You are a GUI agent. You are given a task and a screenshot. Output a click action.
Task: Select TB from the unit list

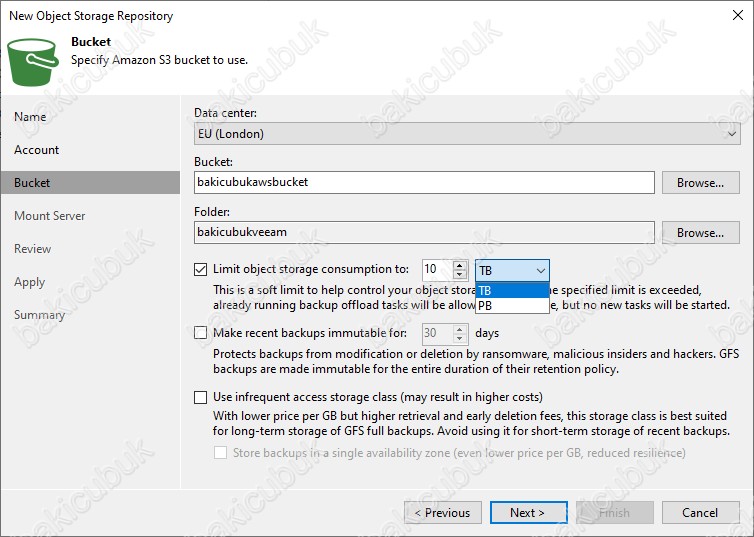tap(512, 290)
